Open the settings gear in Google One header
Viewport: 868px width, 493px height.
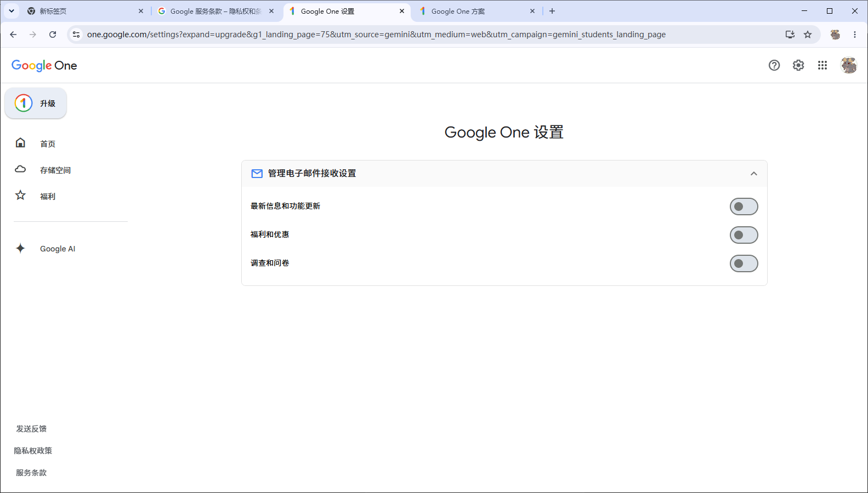point(798,66)
